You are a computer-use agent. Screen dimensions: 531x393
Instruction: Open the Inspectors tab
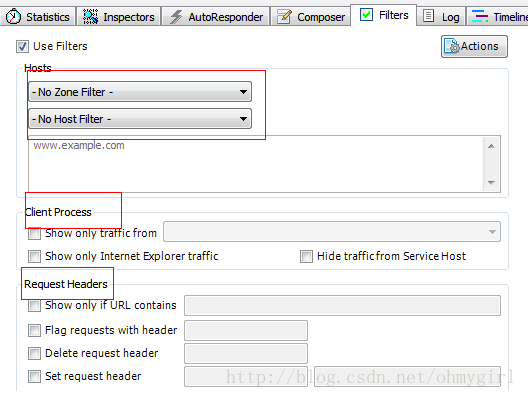pyautogui.click(x=119, y=17)
